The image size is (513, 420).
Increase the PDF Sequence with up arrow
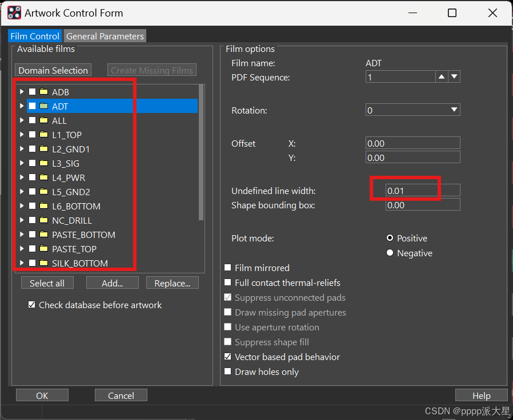tap(442, 77)
